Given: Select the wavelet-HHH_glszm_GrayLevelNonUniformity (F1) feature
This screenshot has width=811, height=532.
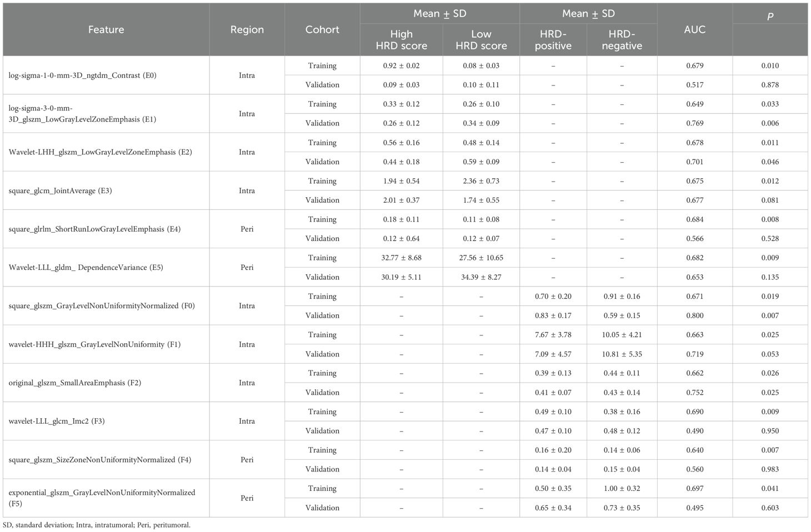Looking at the screenshot, I should pos(94,344).
